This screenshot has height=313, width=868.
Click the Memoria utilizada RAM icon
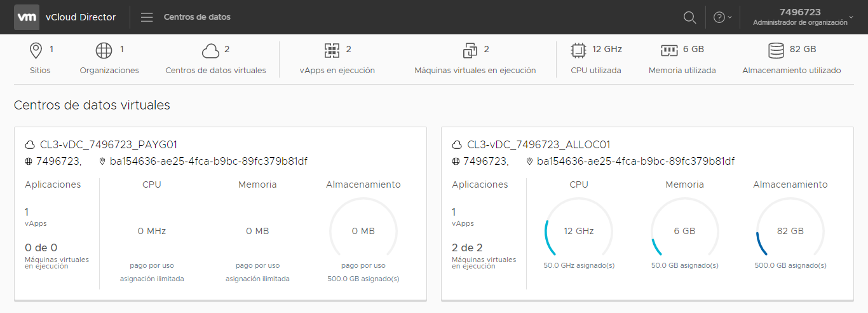click(669, 50)
